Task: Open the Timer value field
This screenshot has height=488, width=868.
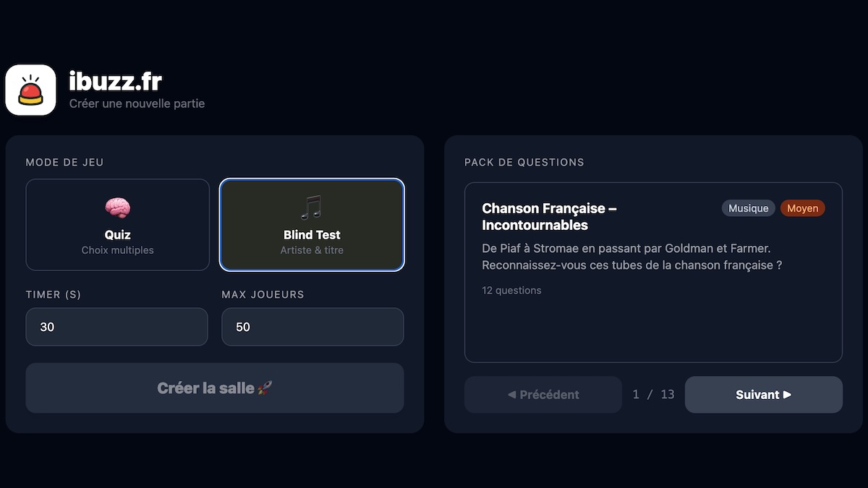Action: 116,327
